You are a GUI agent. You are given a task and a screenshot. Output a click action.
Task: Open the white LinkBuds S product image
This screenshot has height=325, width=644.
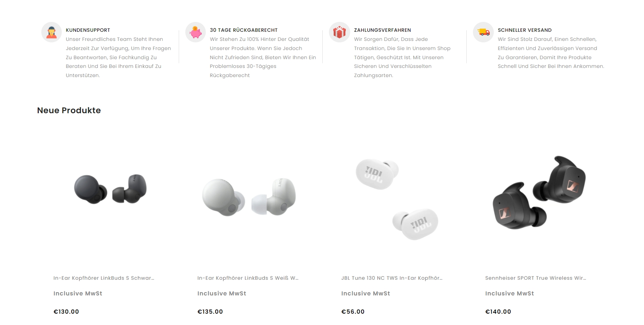[249, 196]
